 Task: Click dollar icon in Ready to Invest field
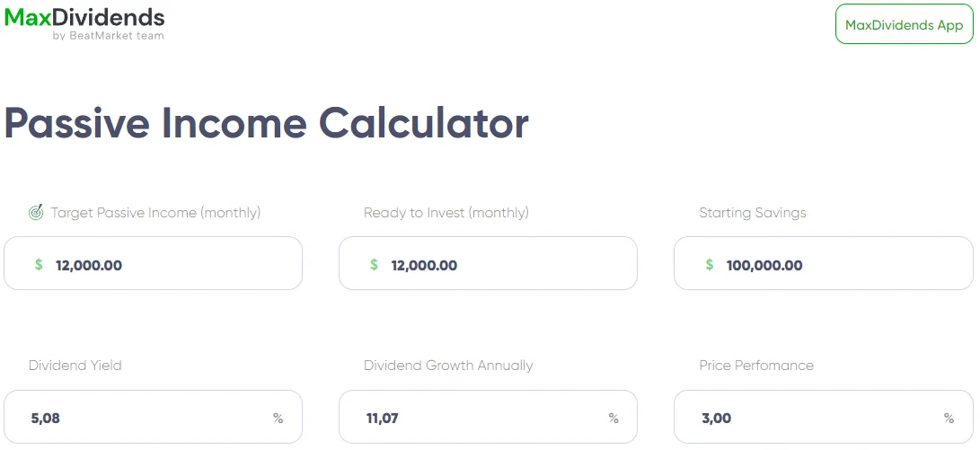pyautogui.click(x=374, y=265)
